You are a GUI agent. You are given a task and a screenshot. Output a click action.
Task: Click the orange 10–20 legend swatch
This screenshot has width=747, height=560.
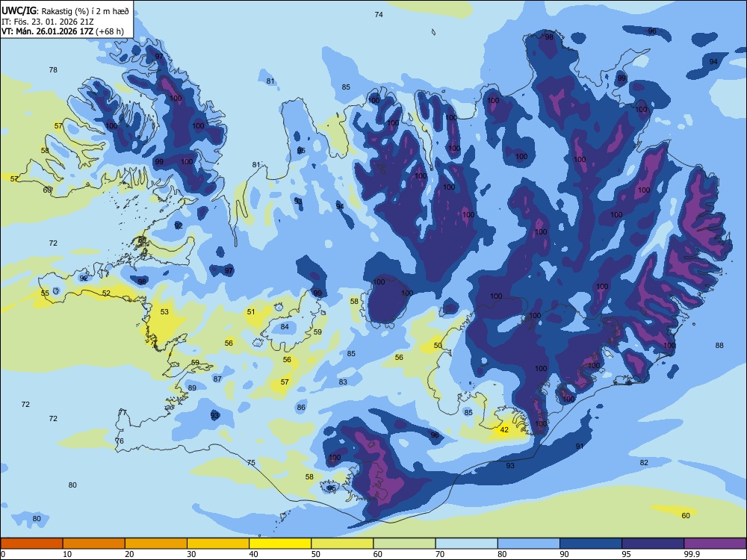click(x=94, y=544)
